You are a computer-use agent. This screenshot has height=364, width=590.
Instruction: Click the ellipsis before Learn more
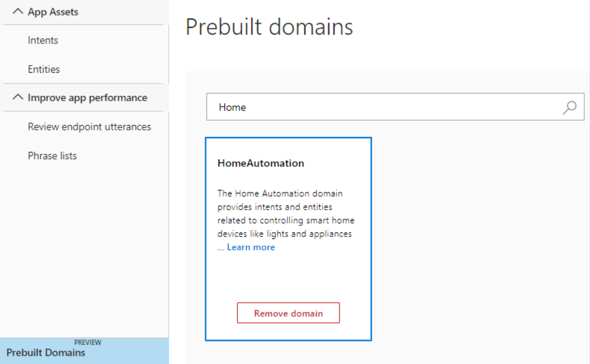click(x=220, y=247)
